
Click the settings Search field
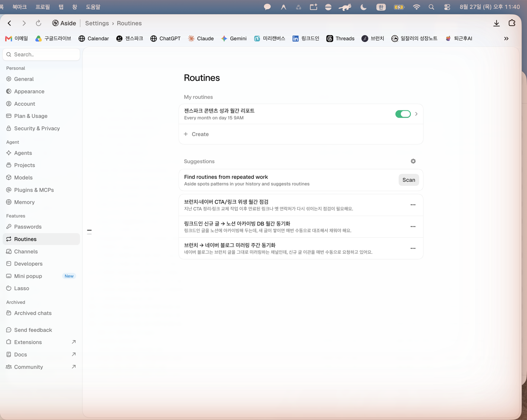(x=41, y=55)
